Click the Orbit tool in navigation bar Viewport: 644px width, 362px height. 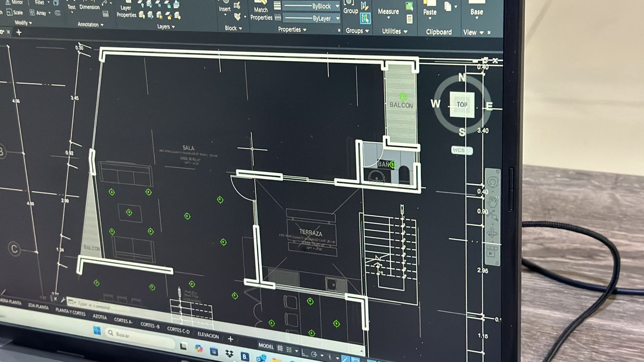pyautogui.click(x=493, y=232)
